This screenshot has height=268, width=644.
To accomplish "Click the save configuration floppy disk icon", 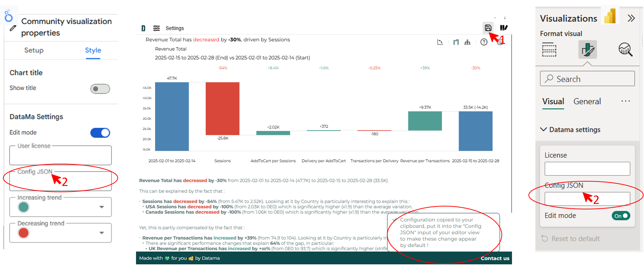I will (x=488, y=28).
